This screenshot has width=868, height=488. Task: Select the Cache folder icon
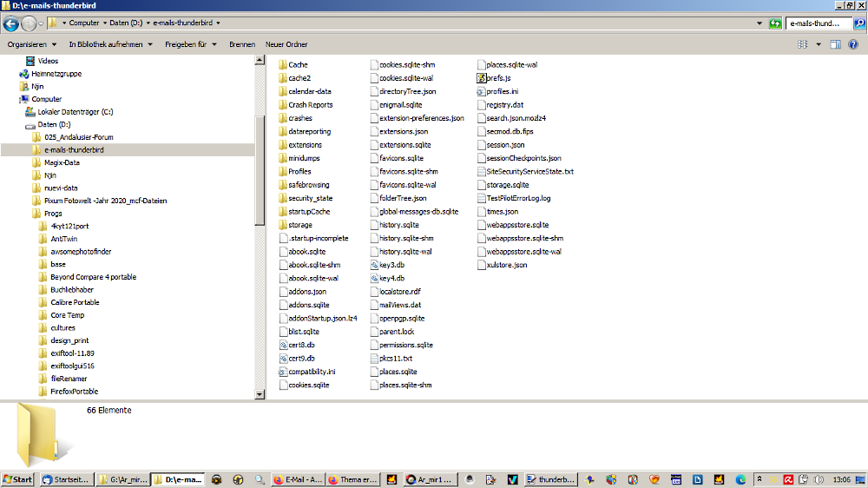[x=284, y=65]
